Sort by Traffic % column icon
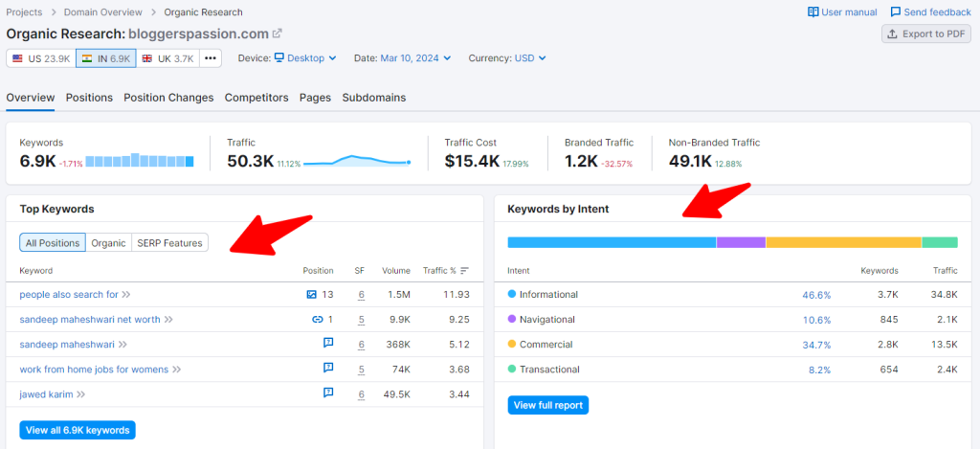Image resolution: width=980 pixels, height=449 pixels. coord(464,271)
